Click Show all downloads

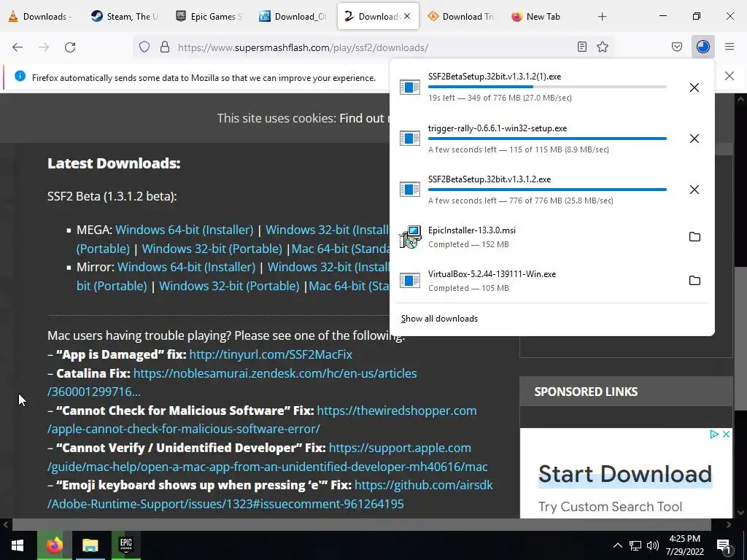(439, 319)
